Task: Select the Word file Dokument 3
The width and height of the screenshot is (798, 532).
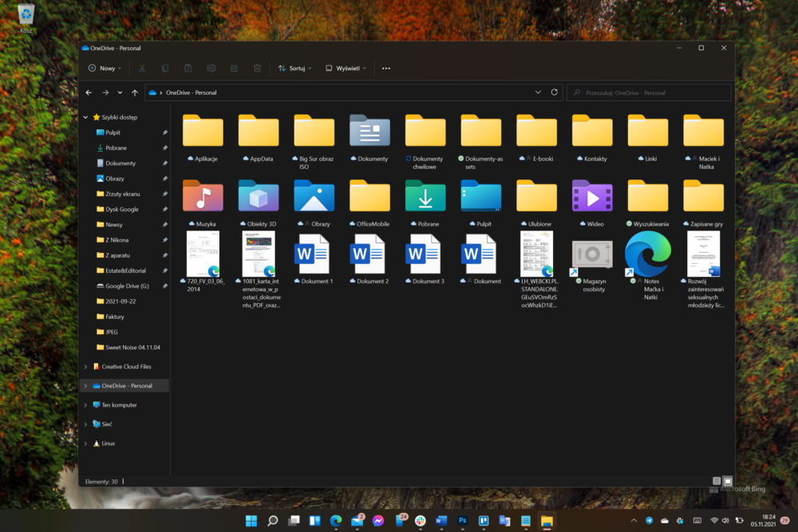Action: [x=424, y=254]
